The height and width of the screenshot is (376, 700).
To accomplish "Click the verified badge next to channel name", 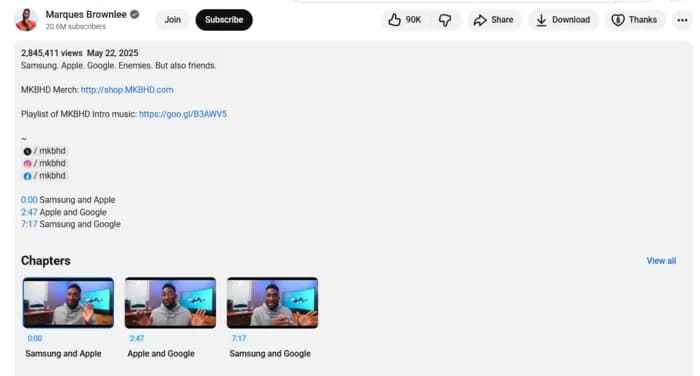I will [x=134, y=14].
